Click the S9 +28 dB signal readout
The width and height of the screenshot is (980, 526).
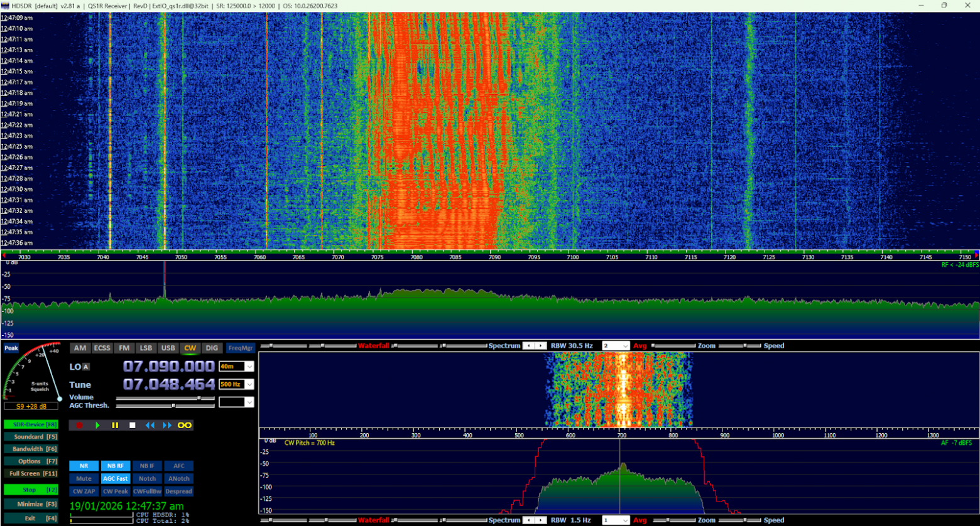(x=32, y=406)
